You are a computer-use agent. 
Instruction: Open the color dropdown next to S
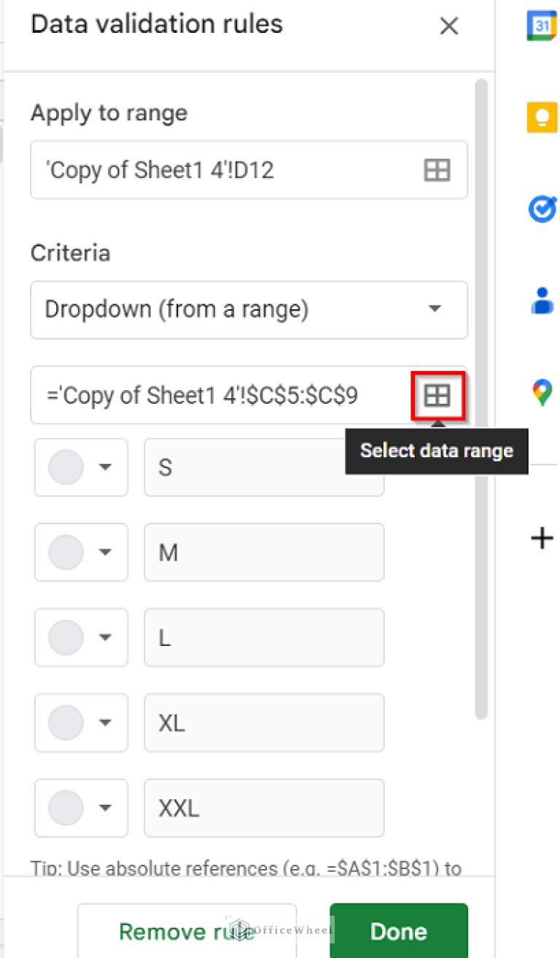(x=80, y=467)
